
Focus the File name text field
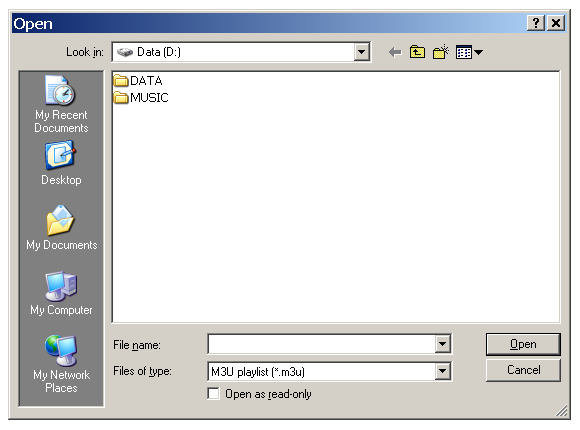click(x=322, y=345)
